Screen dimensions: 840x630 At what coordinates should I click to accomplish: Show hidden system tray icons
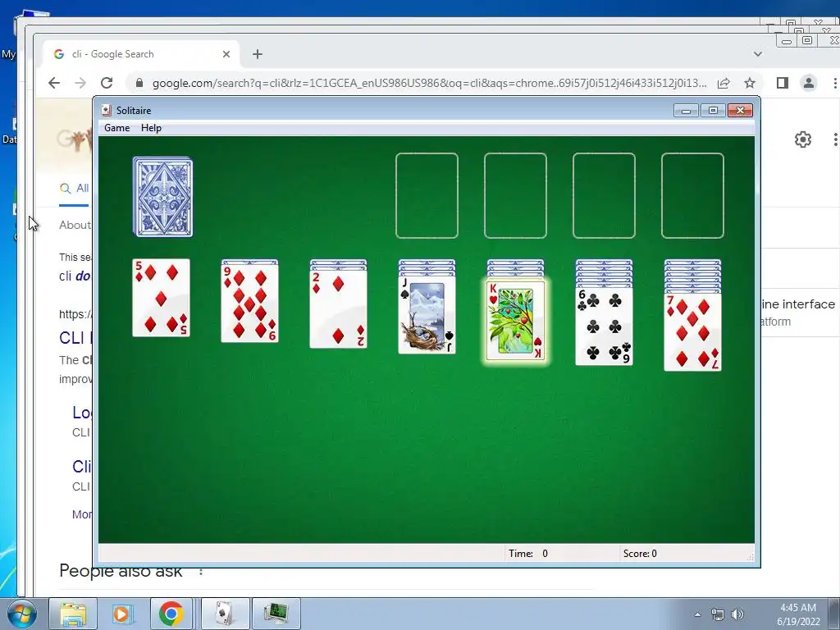[x=697, y=614]
